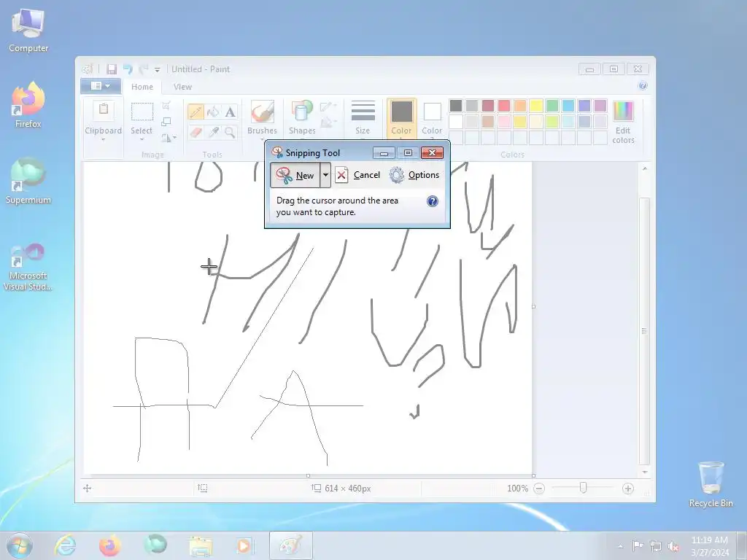Pick the red color swatch in top row

click(x=504, y=105)
